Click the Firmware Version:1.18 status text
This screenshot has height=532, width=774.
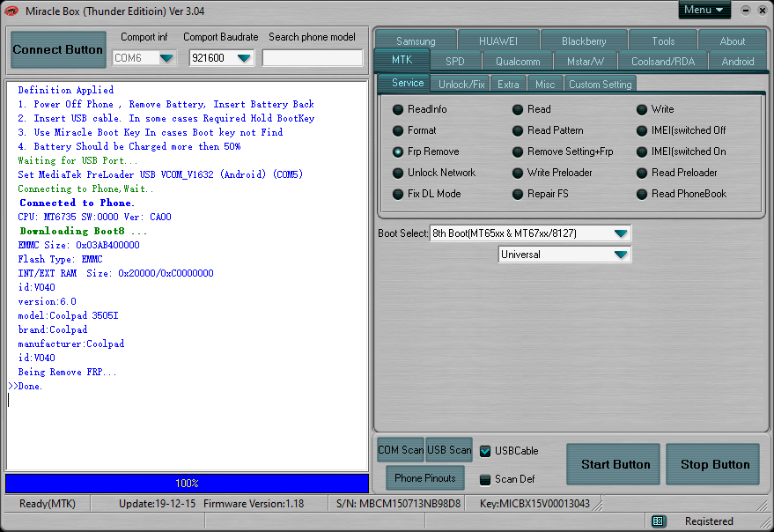254,504
